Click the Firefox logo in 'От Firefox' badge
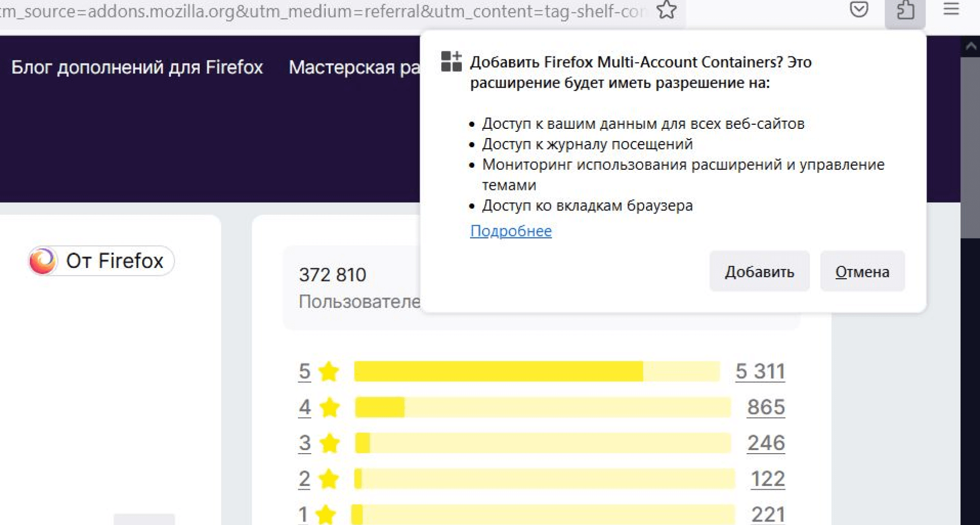Screen dimensions: 980x525 [x=43, y=261]
